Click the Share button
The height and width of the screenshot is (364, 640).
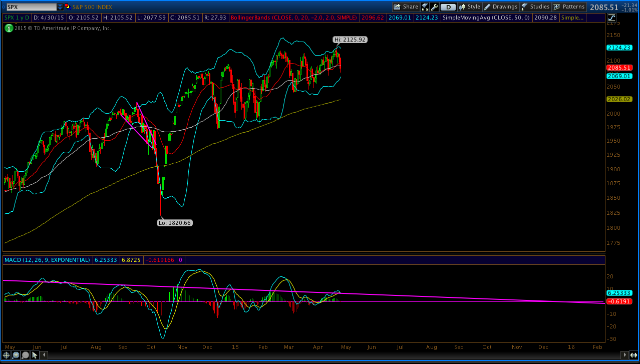pos(406,7)
